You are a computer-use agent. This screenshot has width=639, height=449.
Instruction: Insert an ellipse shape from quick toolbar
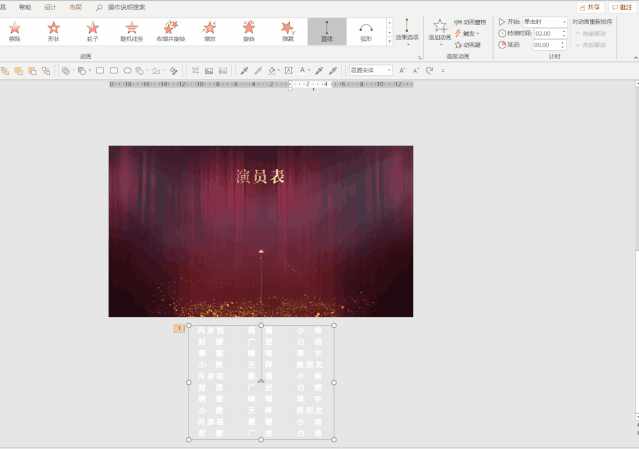[128, 71]
